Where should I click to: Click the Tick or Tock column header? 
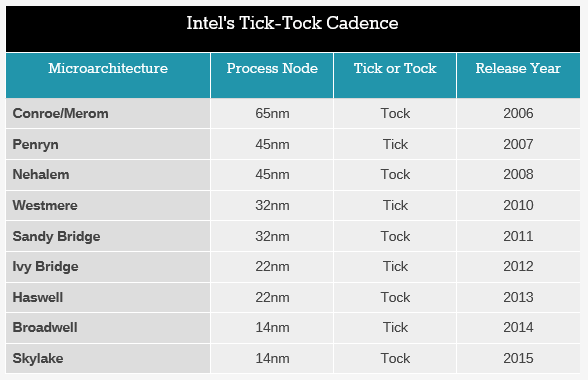pyautogui.click(x=395, y=75)
